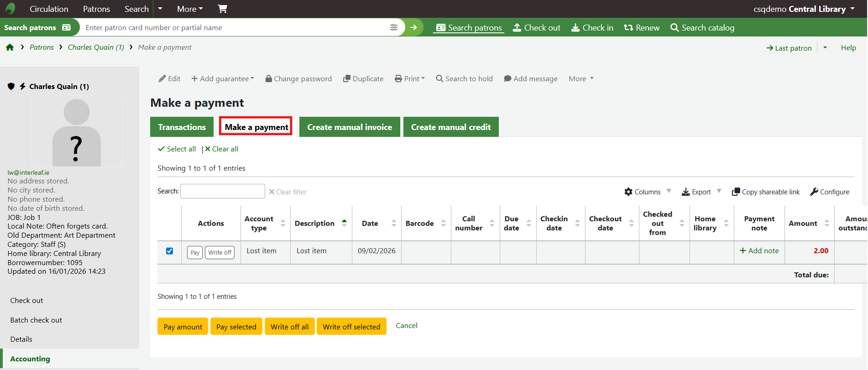
Task: Click Search catalog magnifier link
Action: coord(702,28)
